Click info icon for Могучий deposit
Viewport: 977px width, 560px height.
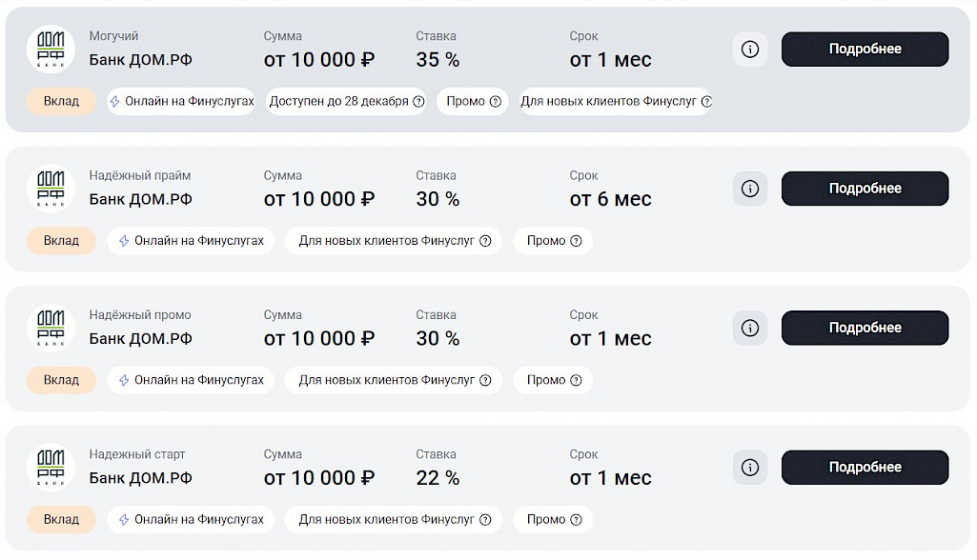pos(750,50)
